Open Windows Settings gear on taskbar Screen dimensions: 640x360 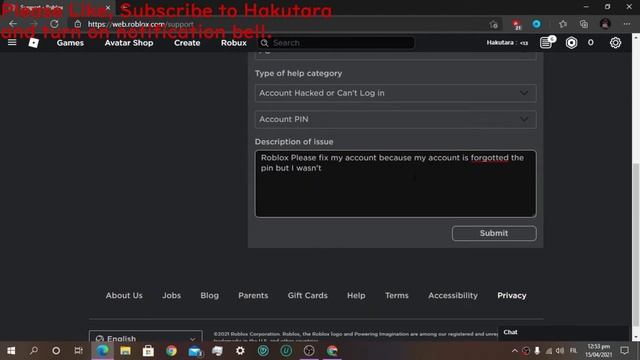point(240,351)
